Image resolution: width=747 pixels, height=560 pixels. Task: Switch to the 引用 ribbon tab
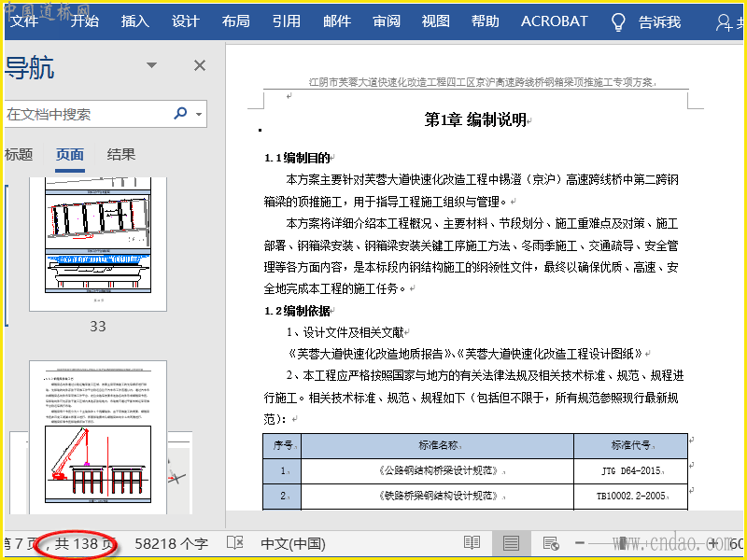coord(287,21)
